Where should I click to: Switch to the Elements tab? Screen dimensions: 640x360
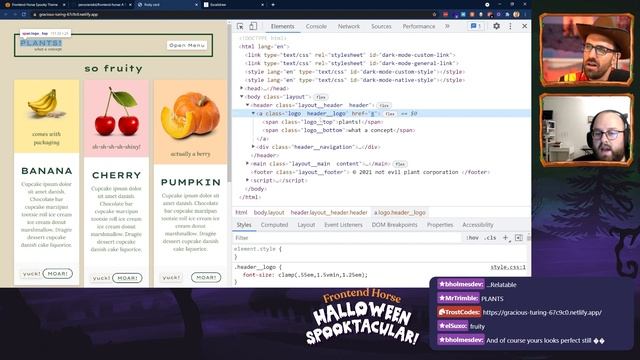[x=282, y=26]
